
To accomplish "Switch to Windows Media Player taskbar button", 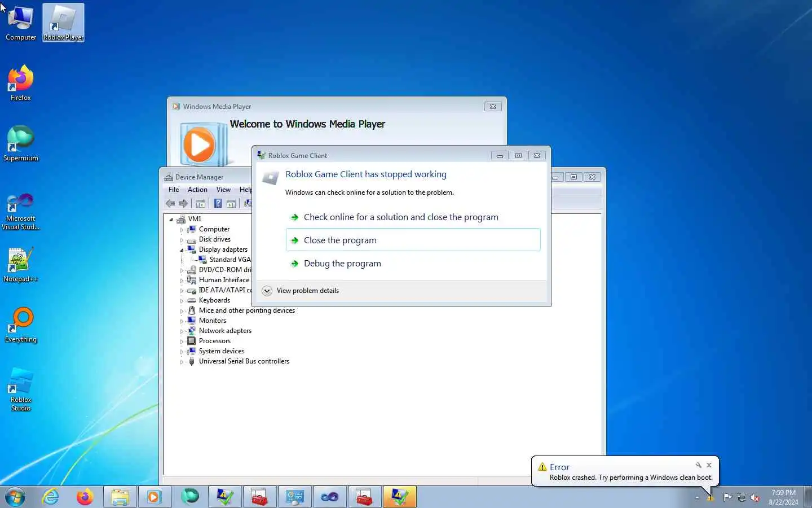I will [x=155, y=497].
